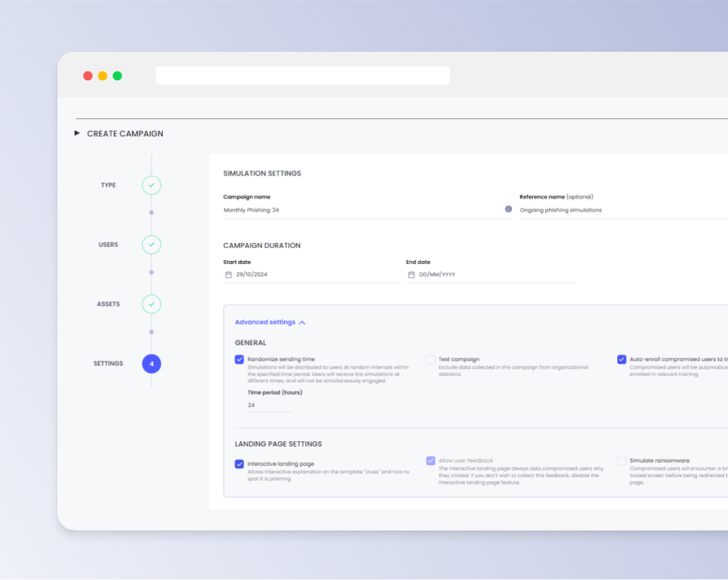This screenshot has width=728, height=580.
Task: Select the blue SETTINGS step indicator
Action: 151,363
